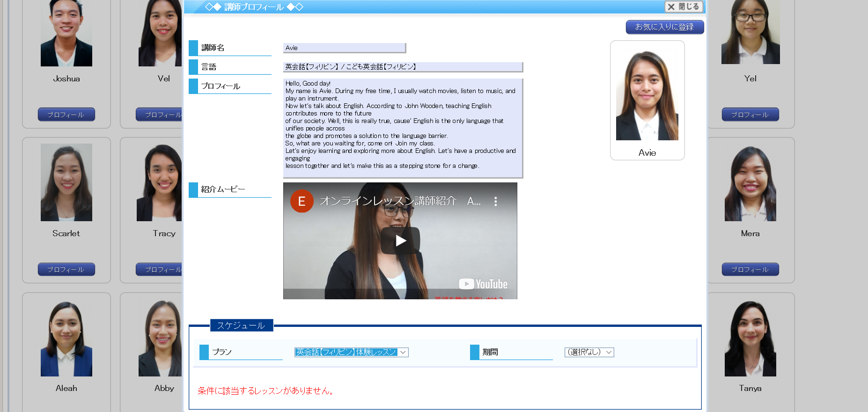Viewport: 868px width, 412px height.
Task: Click the video title text link
Action: point(388,201)
